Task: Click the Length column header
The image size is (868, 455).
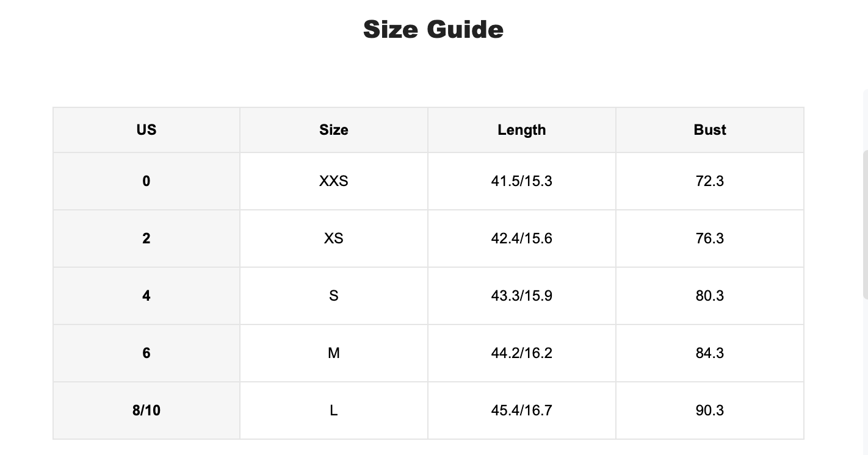Action: pyautogui.click(x=522, y=130)
